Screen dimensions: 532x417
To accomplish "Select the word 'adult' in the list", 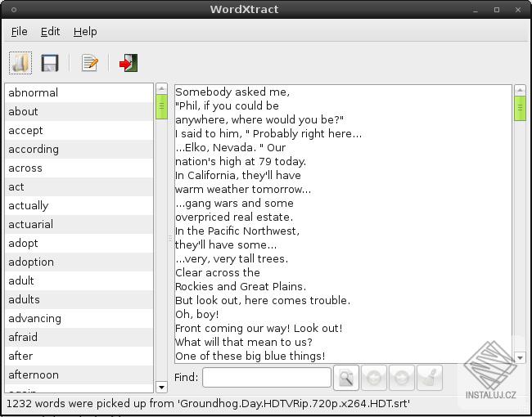I will click(x=79, y=280).
